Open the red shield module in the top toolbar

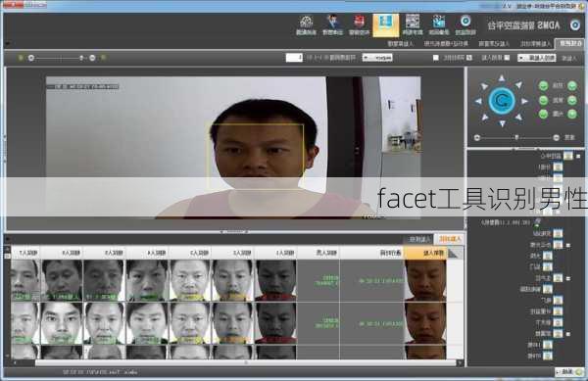[x=360, y=25]
